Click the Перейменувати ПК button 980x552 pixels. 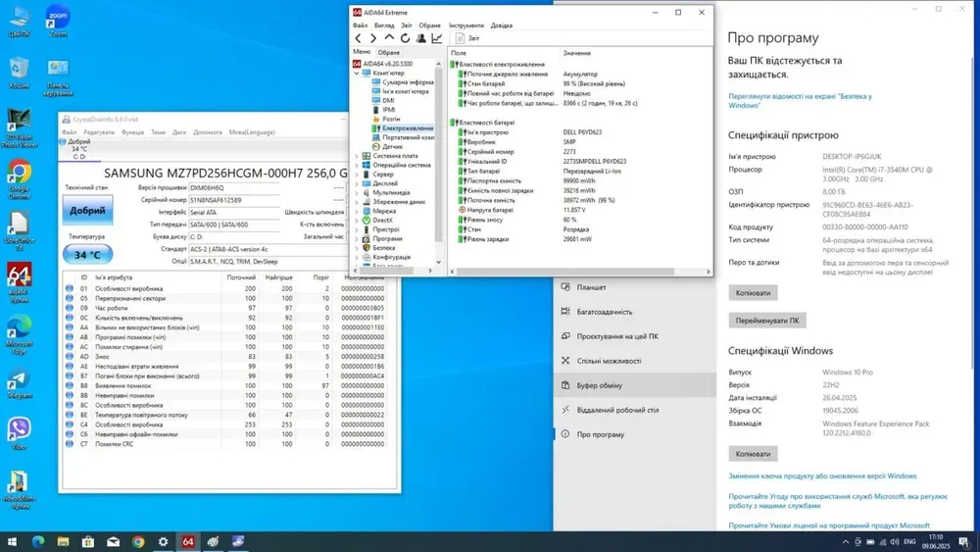(766, 321)
